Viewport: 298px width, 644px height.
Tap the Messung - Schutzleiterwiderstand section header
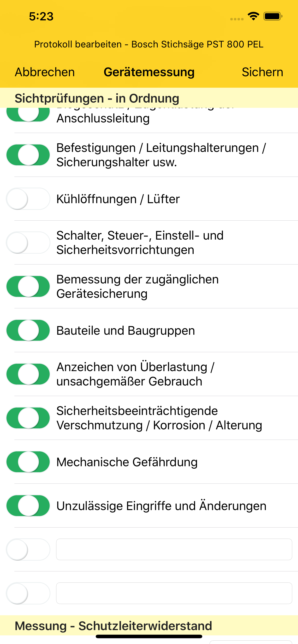coord(113,626)
